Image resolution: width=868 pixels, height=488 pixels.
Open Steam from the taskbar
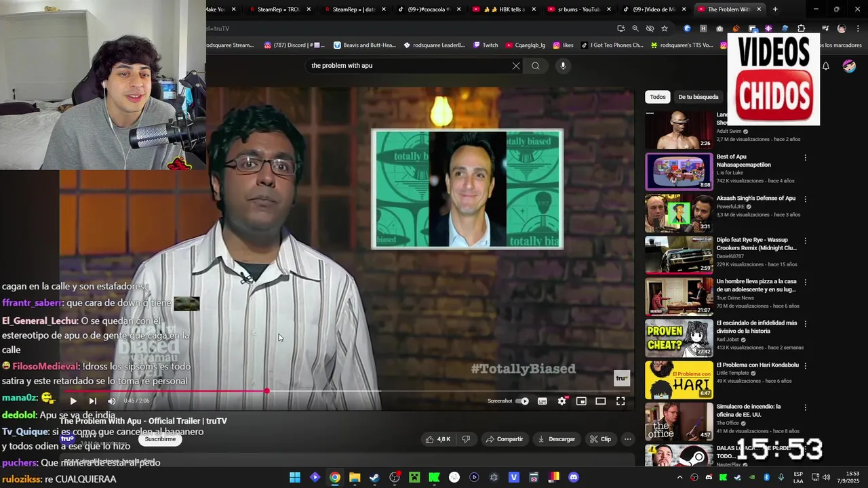pyautogui.click(x=374, y=477)
